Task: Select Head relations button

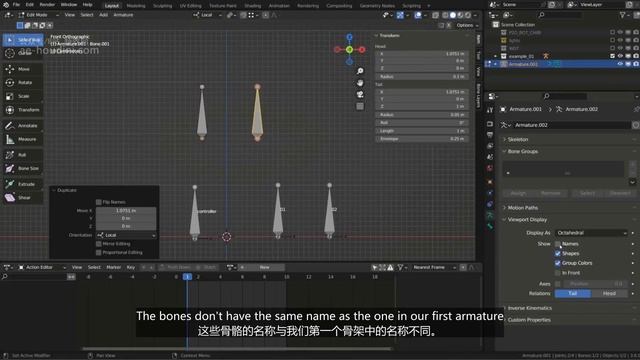Action: pyautogui.click(x=609, y=294)
